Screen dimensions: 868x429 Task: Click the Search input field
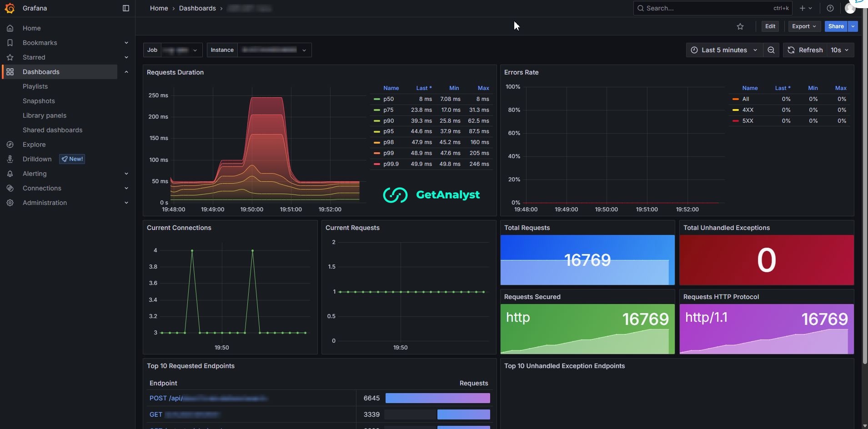(712, 8)
